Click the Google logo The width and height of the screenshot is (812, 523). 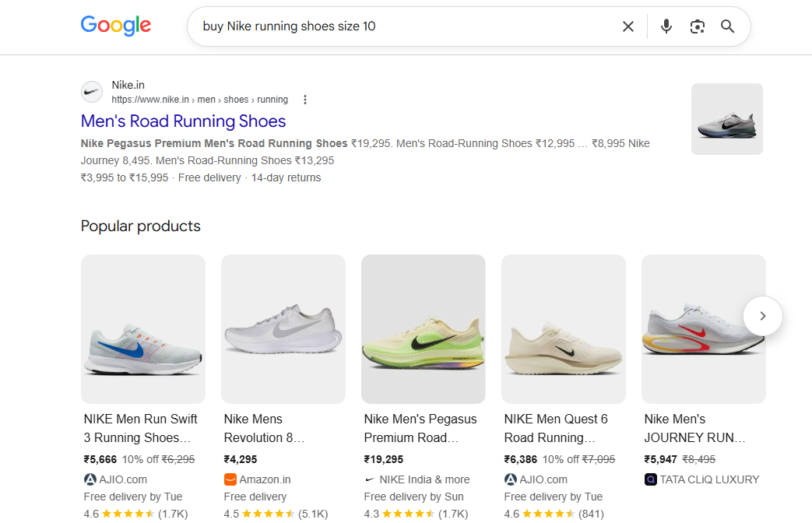[x=115, y=26]
